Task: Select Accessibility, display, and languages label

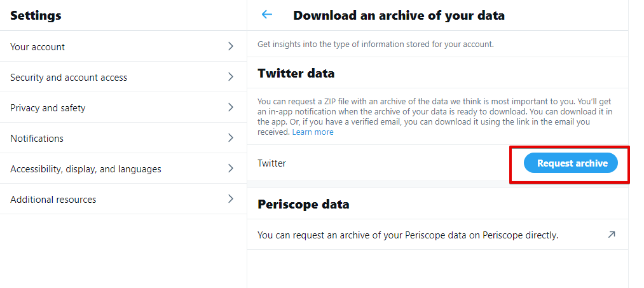Action: (x=86, y=169)
